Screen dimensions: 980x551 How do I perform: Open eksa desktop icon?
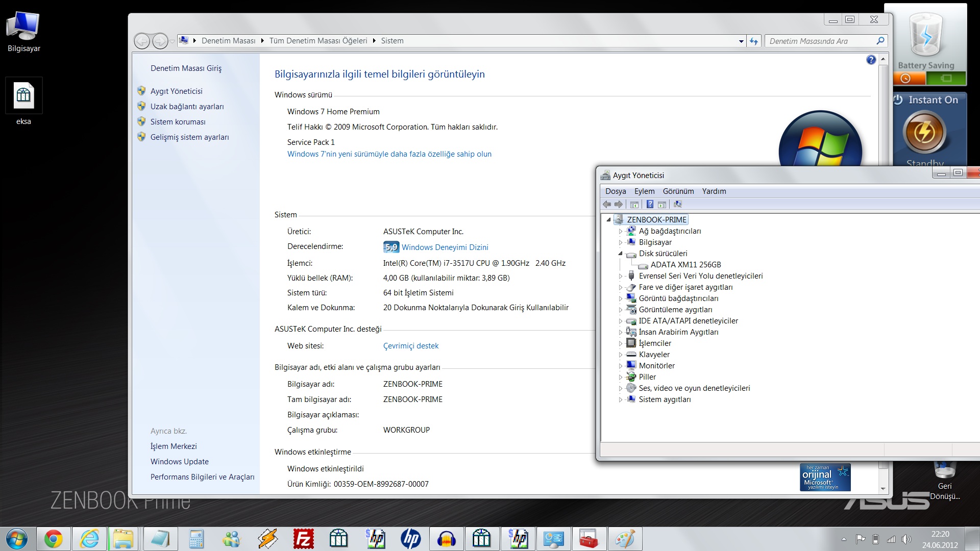(23, 102)
